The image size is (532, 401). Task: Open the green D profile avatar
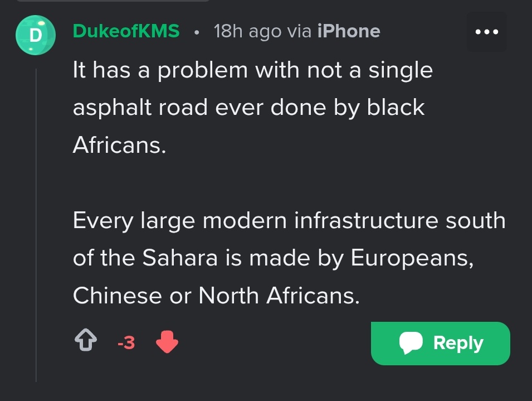click(35, 35)
